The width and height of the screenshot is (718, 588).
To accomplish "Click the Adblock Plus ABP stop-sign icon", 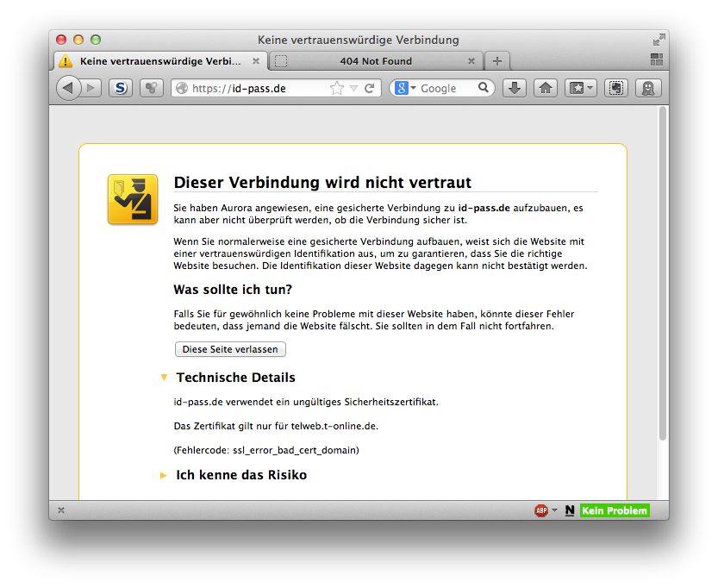I will coord(541,510).
